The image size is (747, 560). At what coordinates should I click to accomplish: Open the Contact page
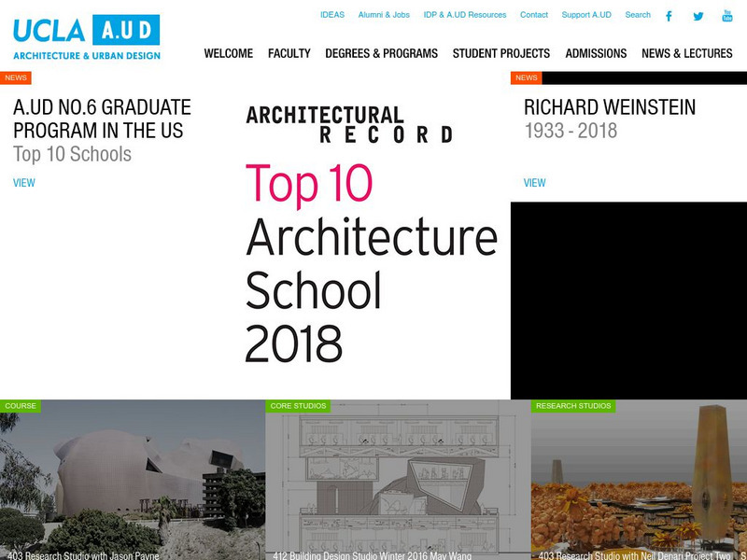534,15
